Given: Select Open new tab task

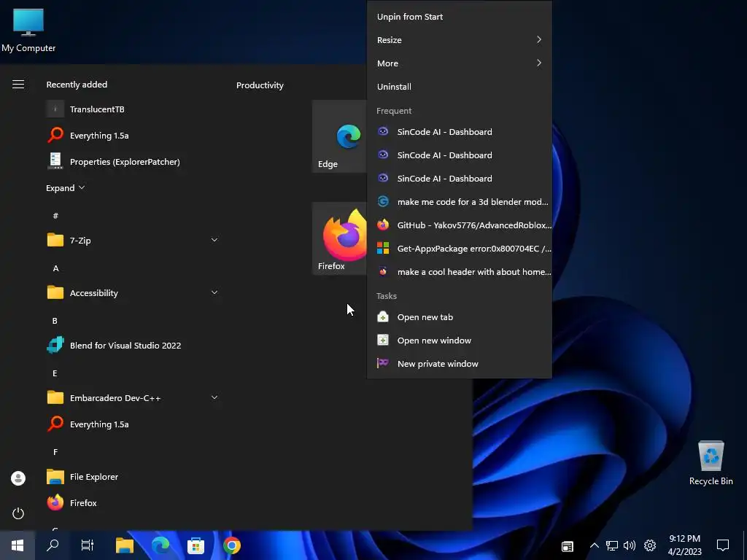Looking at the screenshot, I should (460, 317).
